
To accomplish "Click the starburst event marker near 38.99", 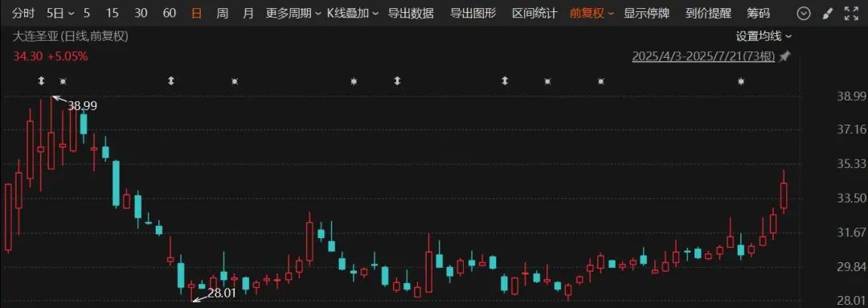I will [63, 81].
